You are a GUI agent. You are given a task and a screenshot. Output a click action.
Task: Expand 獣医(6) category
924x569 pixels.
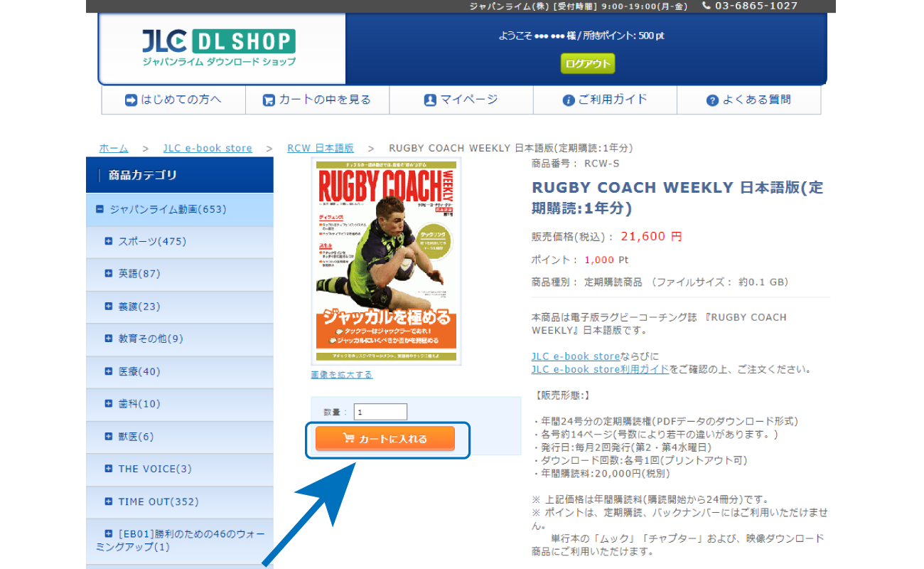click(x=109, y=436)
